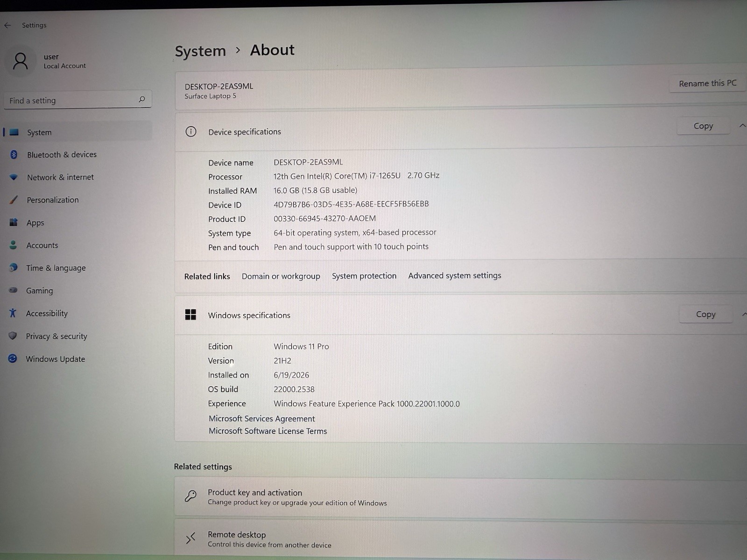The width and height of the screenshot is (747, 560).
Task: Click the Apps icon in sidebar
Action: click(x=14, y=222)
